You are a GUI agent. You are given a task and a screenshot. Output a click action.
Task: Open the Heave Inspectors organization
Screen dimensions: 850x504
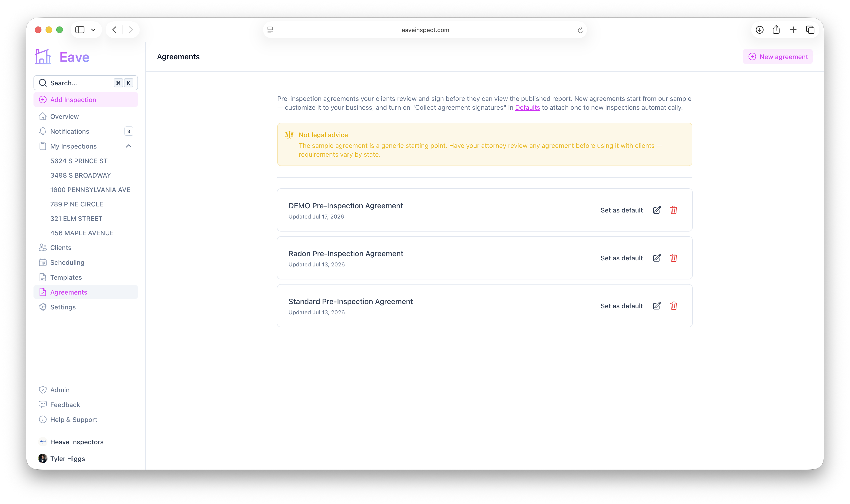[86, 442]
